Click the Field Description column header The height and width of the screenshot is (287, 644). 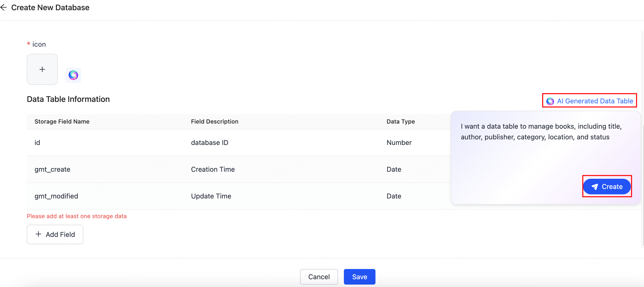pyautogui.click(x=215, y=122)
